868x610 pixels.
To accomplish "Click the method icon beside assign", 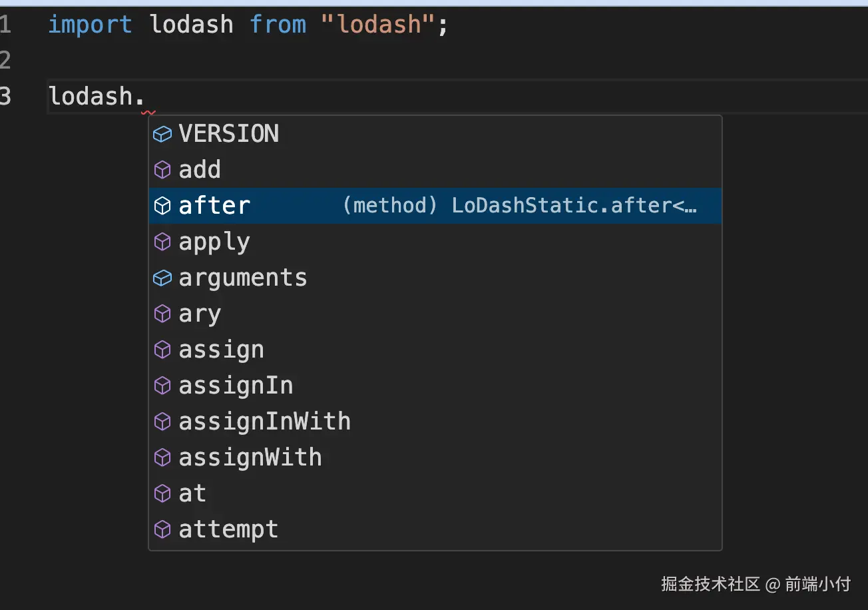I will [x=162, y=350].
